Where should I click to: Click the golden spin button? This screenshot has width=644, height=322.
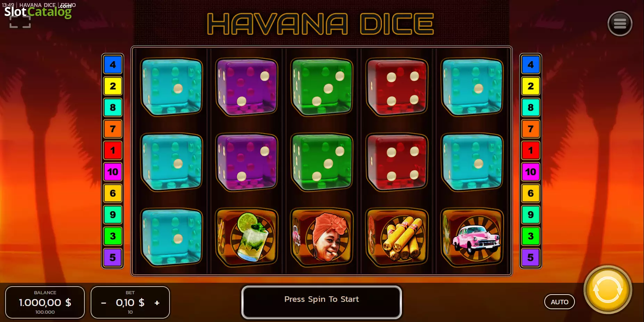pyautogui.click(x=608, y=290)
